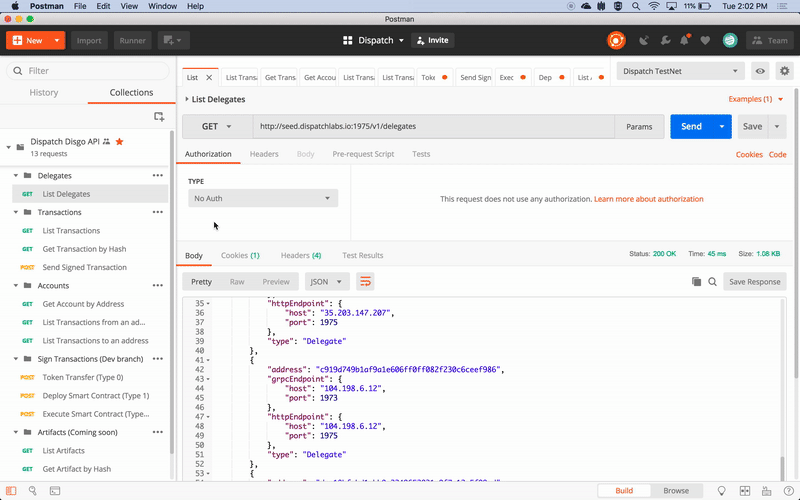Image resolution: width=800 pixels, height=500 pixels.
Task: Open the user avatar menu
Action: [x=730, y=40]
